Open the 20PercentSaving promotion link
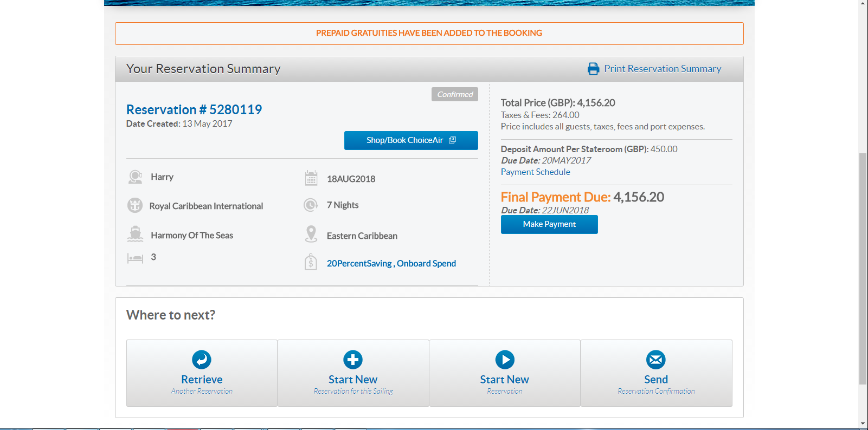This screenshot has height=430, width=868. click(359, 264)
